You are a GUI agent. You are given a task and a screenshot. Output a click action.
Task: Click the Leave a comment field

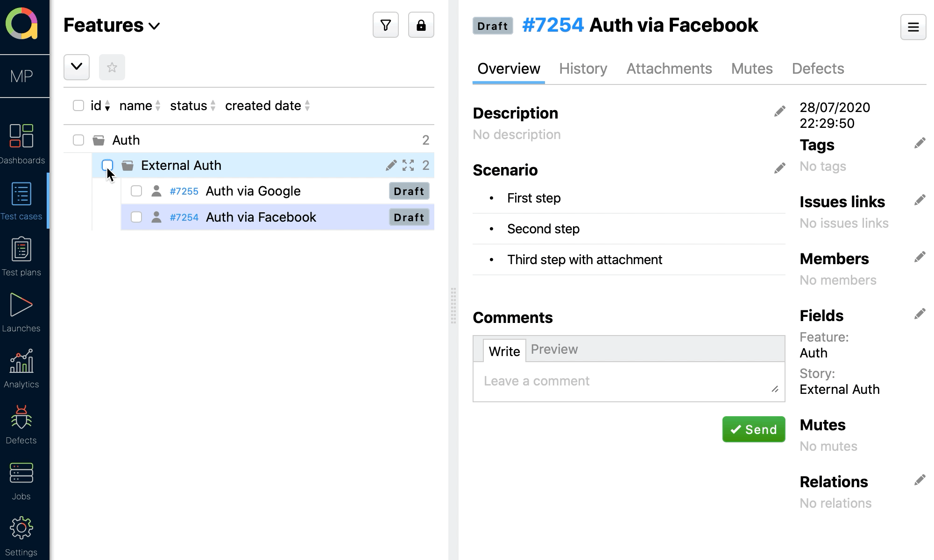[628, 381]
